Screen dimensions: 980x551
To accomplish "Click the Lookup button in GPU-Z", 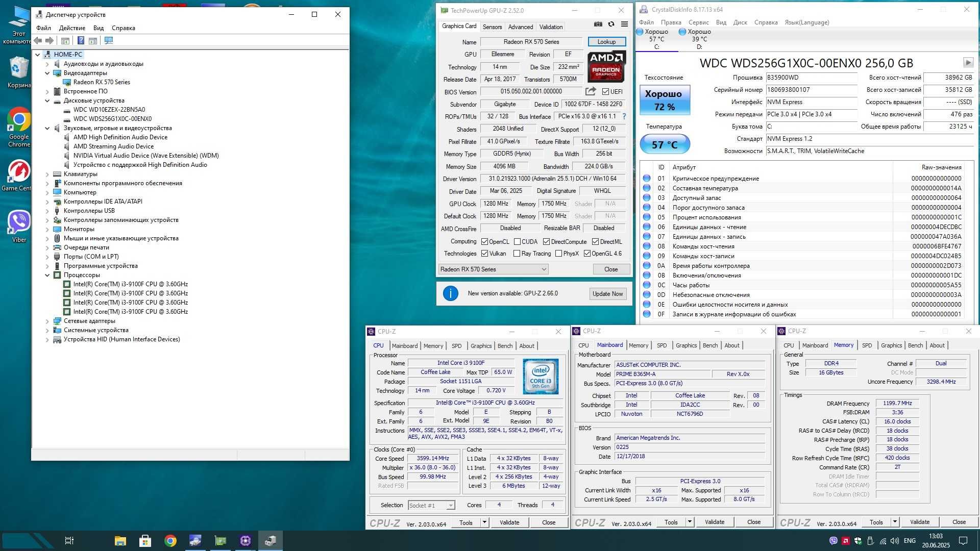I will (606, 42).
